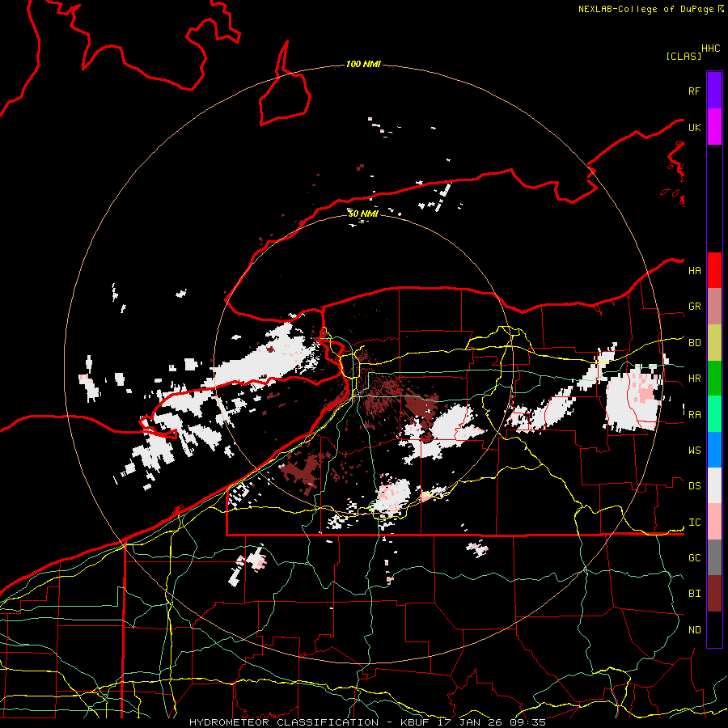Click the pink IC legend color swatch

point(714,522)
